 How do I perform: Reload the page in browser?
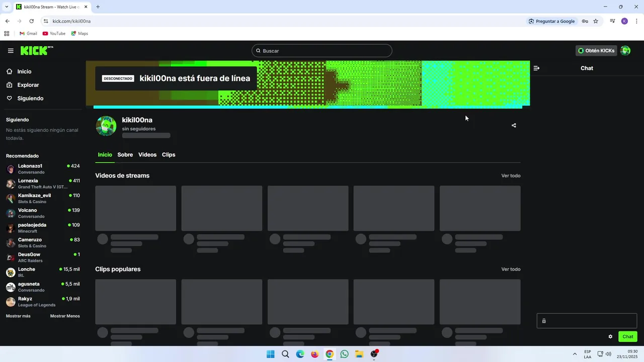[31, 21]
